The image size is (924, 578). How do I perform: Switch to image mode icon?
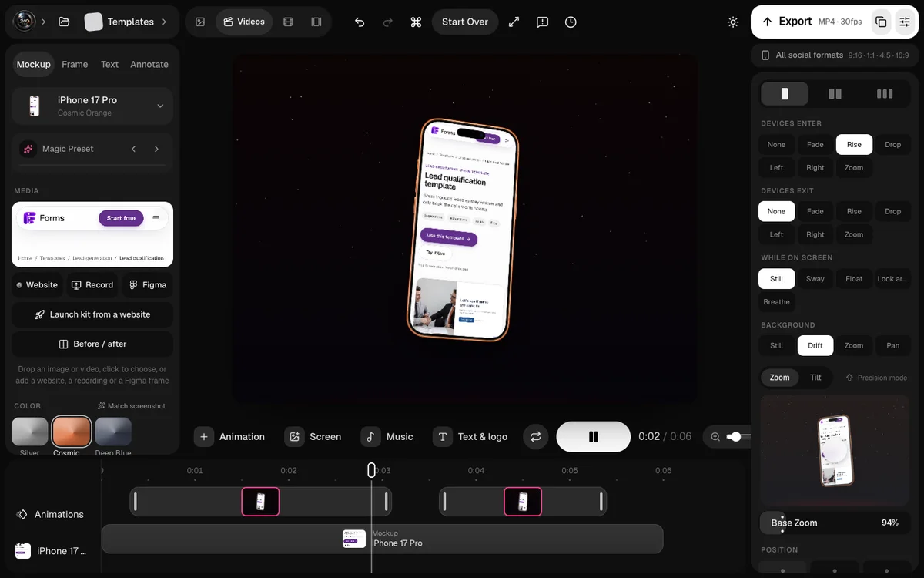[x=200, y=22]
